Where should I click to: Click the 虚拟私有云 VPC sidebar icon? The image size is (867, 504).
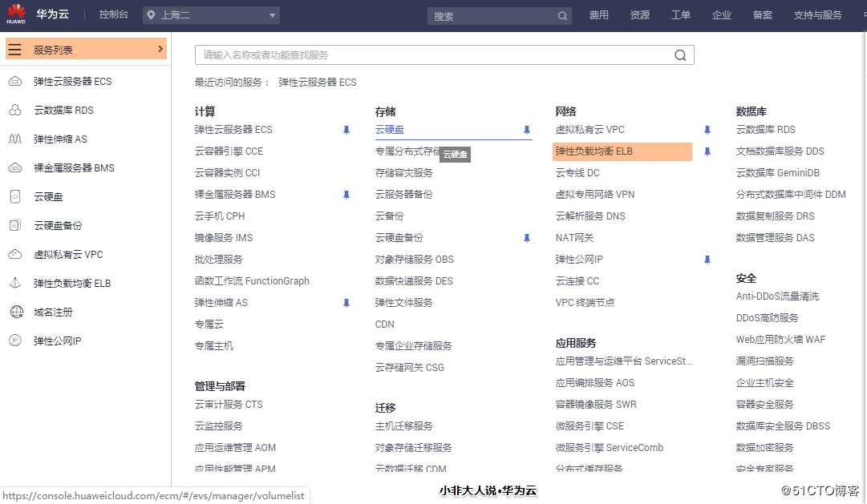point(15,254)
